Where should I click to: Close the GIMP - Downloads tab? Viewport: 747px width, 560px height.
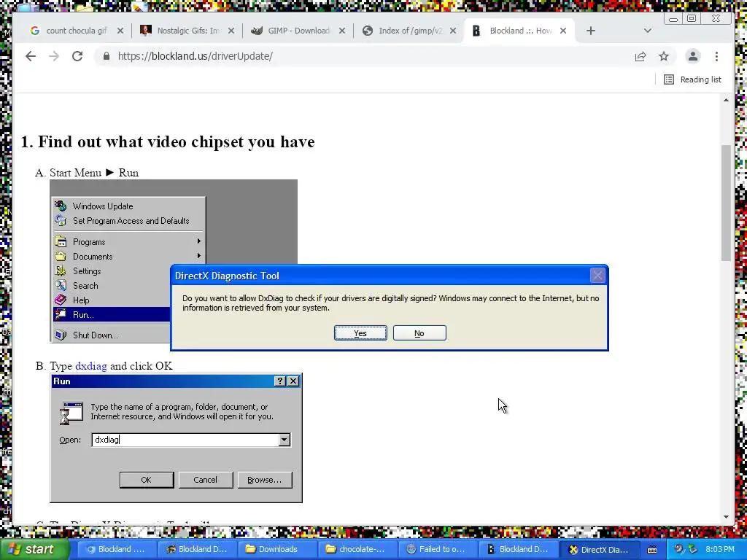tap(342, 31)
